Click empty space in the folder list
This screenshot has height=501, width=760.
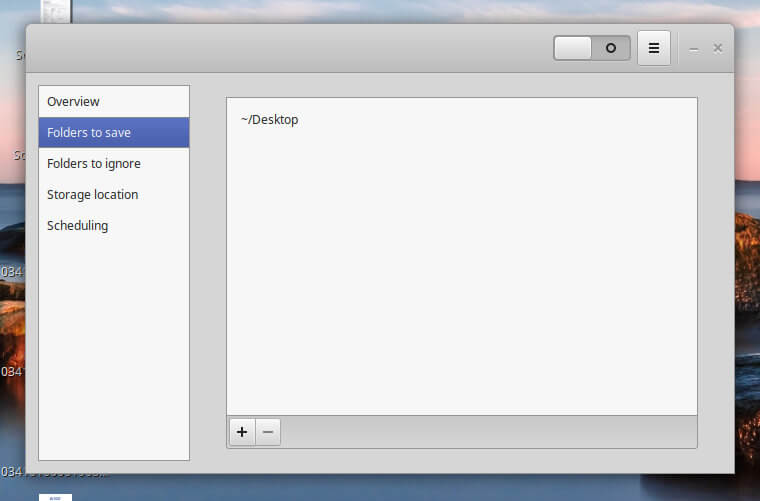tap(460, 280)
